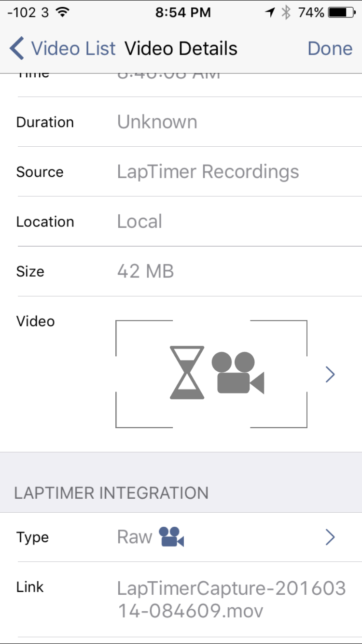Tap the hourglass icon in video preview
Screen dimensions: 362x644
(187, 372)
